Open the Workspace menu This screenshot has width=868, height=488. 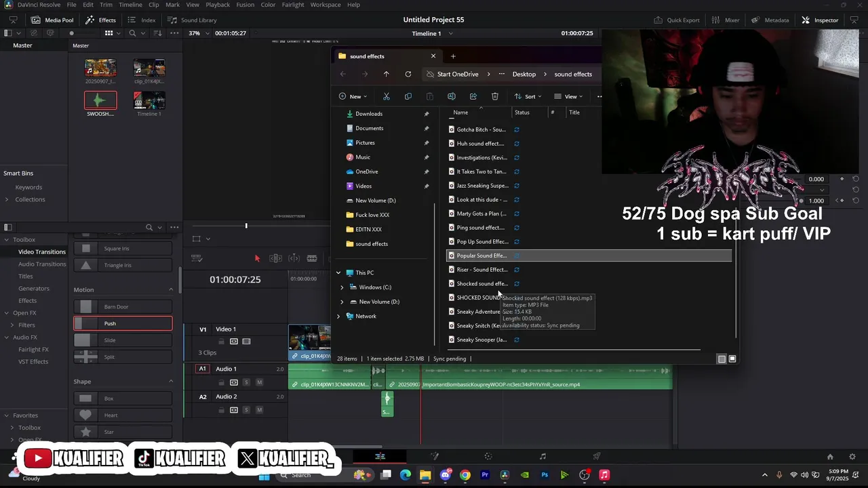325,5
